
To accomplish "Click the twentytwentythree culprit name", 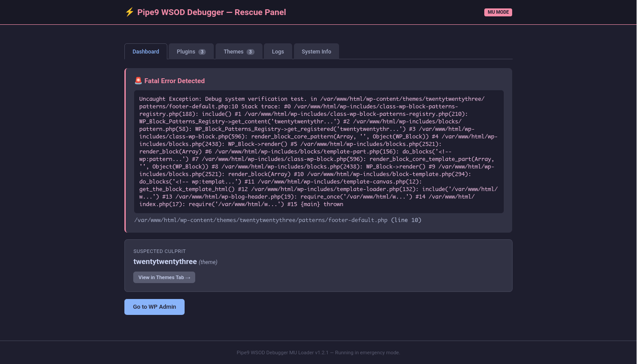I will 165,262.
